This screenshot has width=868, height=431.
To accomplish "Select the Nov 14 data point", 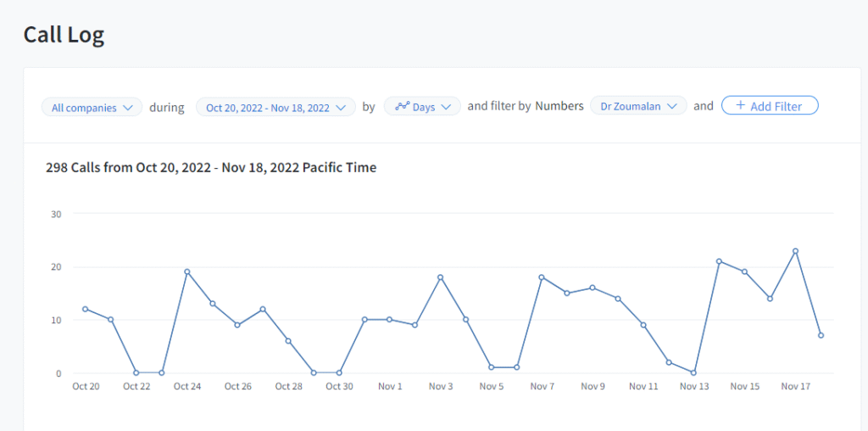I will (x=719, y=261).
